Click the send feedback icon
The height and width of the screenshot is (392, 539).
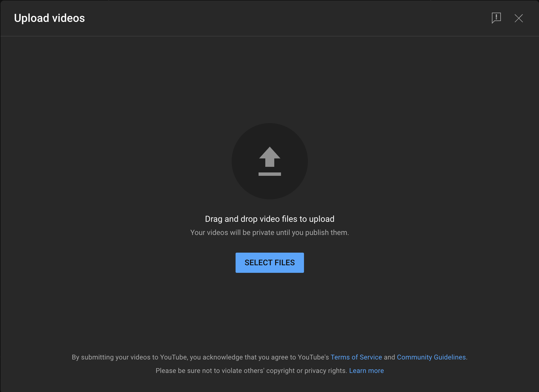[x=496, y=18]
